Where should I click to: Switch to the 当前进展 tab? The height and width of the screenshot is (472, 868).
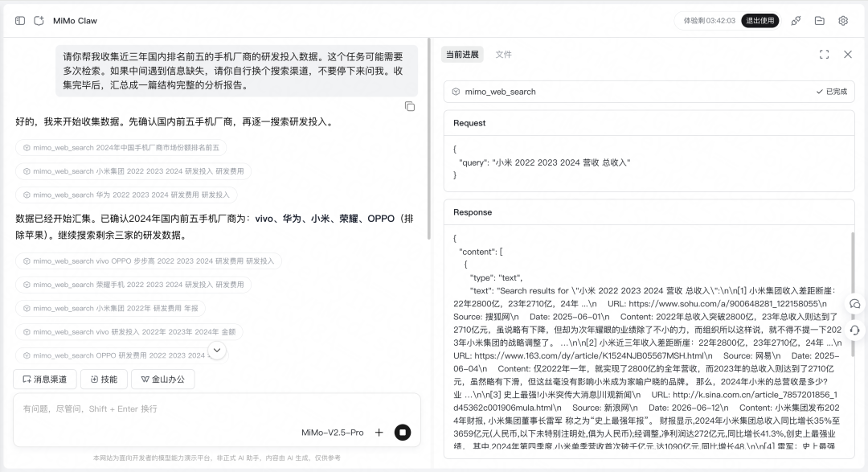[462, 55]
